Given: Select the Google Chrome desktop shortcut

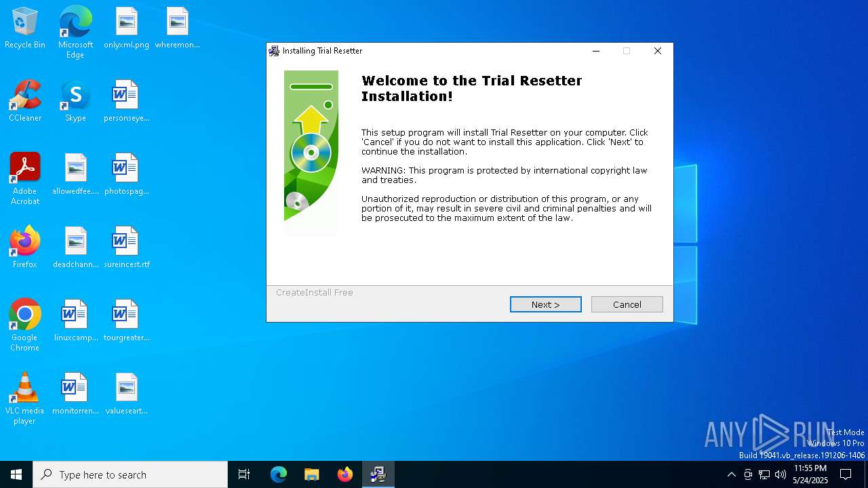Looking at the screenshot, I should click(25, 325).
